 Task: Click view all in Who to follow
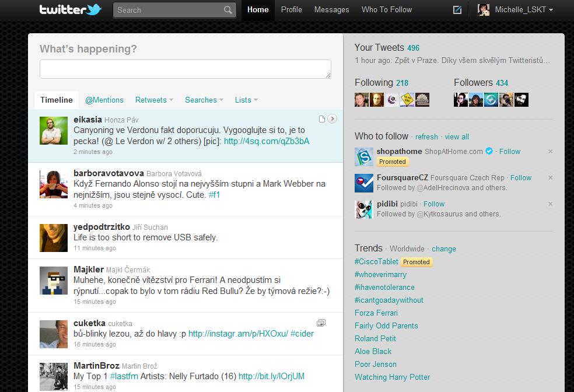click(457, 137)
